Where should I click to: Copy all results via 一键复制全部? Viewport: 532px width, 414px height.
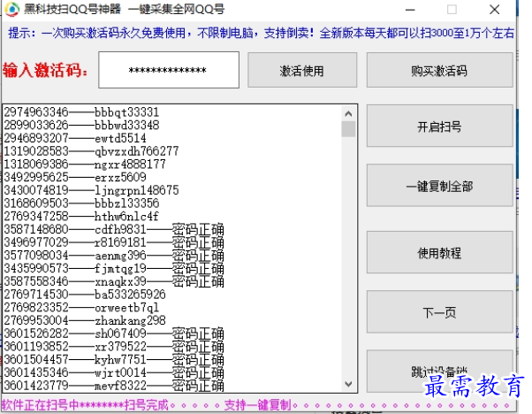click(x=440, y=186)
